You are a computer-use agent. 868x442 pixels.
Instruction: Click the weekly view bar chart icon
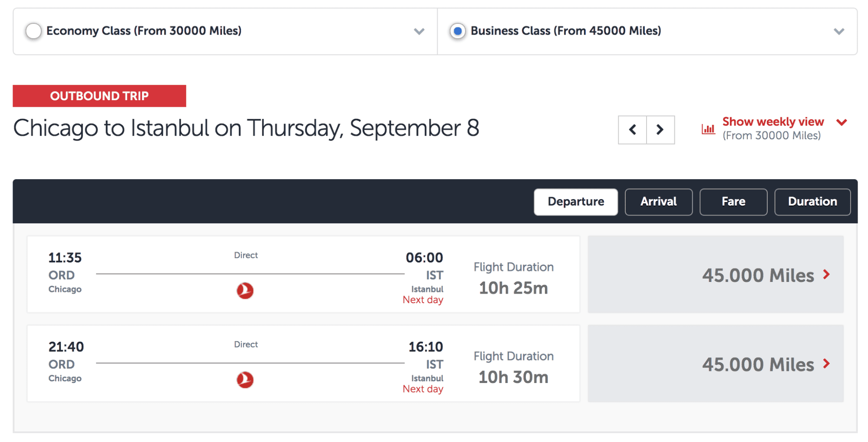click(708, 129)
